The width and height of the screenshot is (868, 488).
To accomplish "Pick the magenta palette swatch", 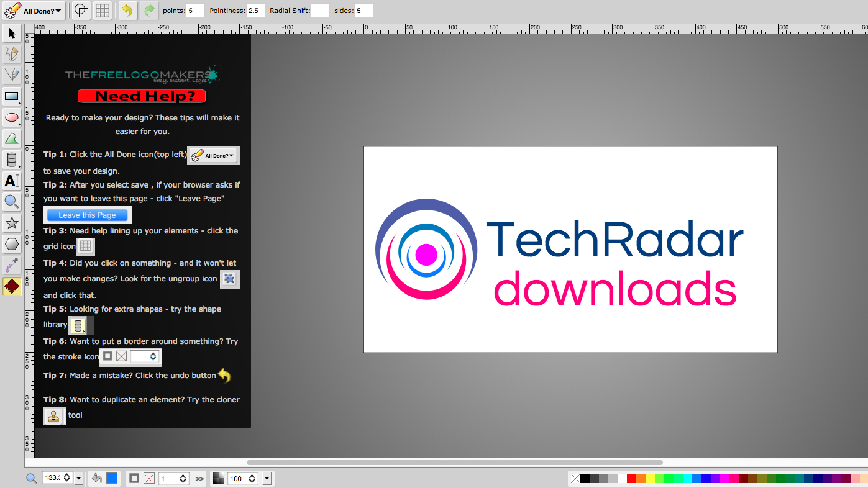I will [724, 478].
